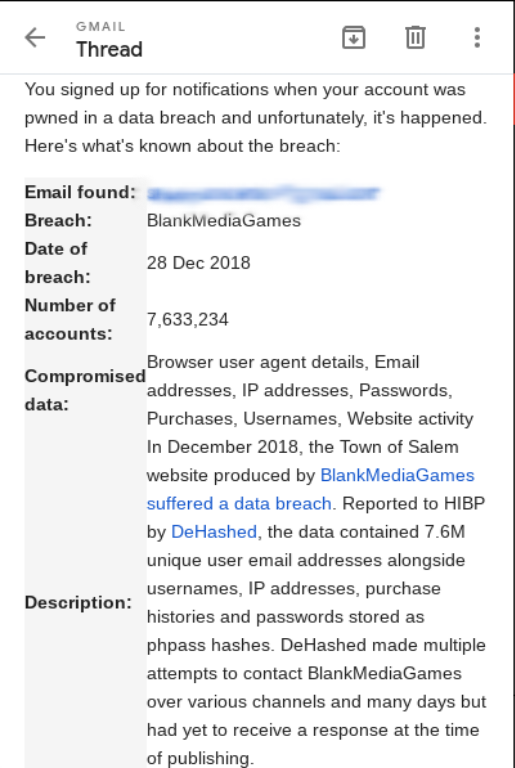
Task: Follow the DeHashed hyperlink
Action: 214,532
